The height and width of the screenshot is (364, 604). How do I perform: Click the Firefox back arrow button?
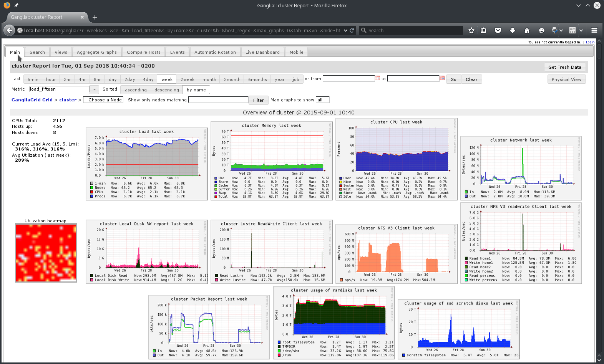tap(9, 30)
